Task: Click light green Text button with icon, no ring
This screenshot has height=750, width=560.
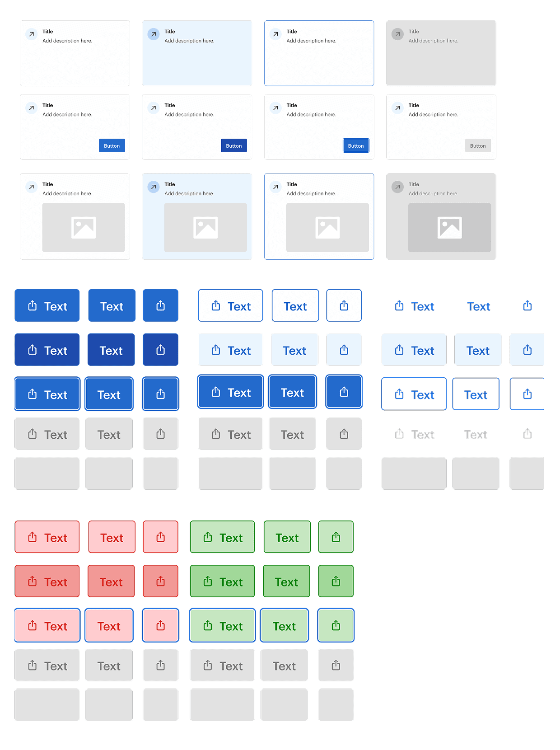Action: point(222,537)
